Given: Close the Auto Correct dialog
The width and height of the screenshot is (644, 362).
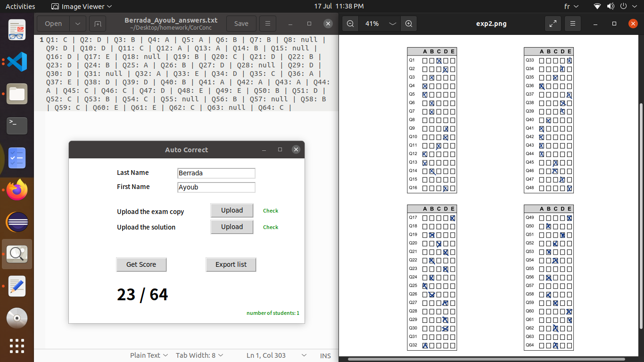Looking at the screenshot, I should click(296, 149).
